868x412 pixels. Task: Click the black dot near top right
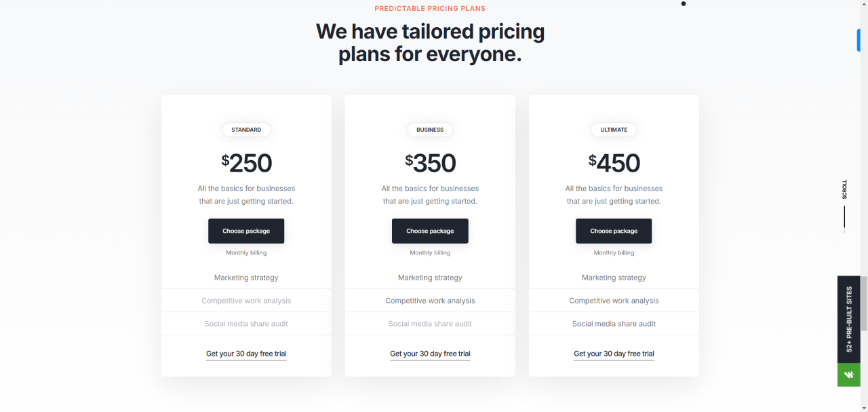[683, 3]
